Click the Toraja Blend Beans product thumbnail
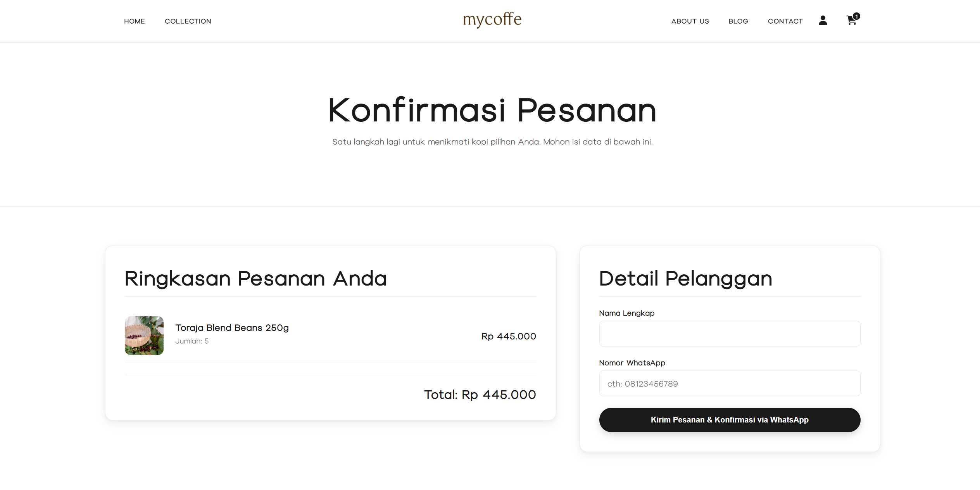 [x=144, y=336]
